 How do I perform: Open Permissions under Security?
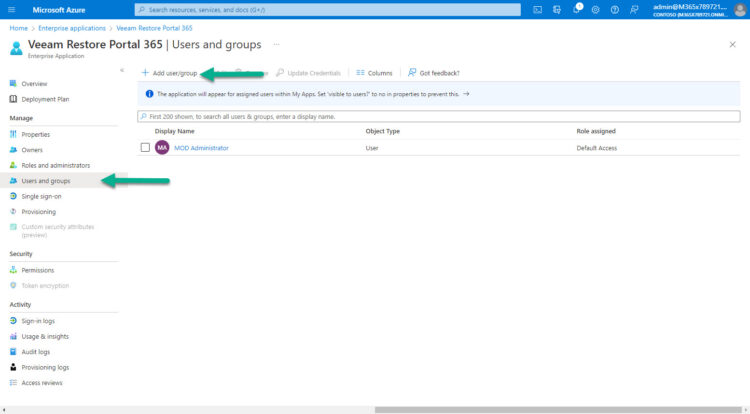[38, 270]
